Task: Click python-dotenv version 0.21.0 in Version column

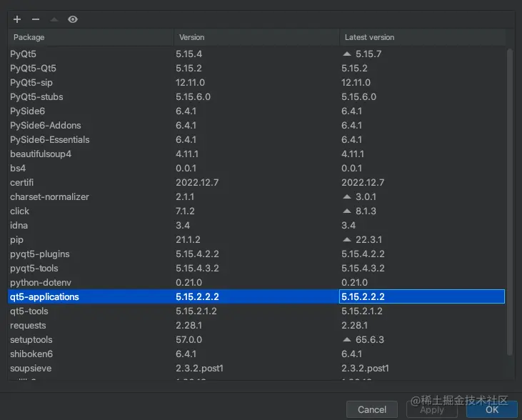Action: pyautogui.click(x=189, y=283)
